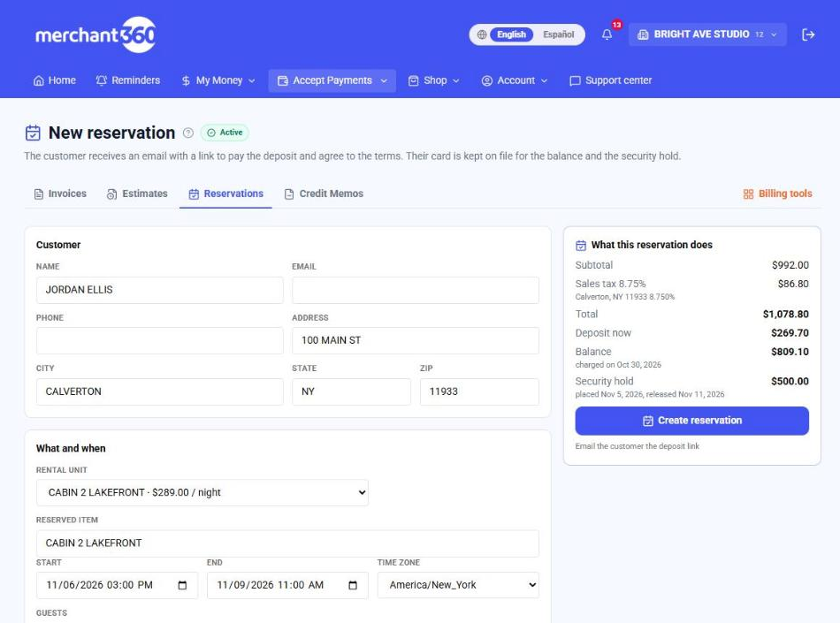Click the building icon beside Bright Ave Studio
The height and width of the screenshot is (623, 840).
[643, 34]
